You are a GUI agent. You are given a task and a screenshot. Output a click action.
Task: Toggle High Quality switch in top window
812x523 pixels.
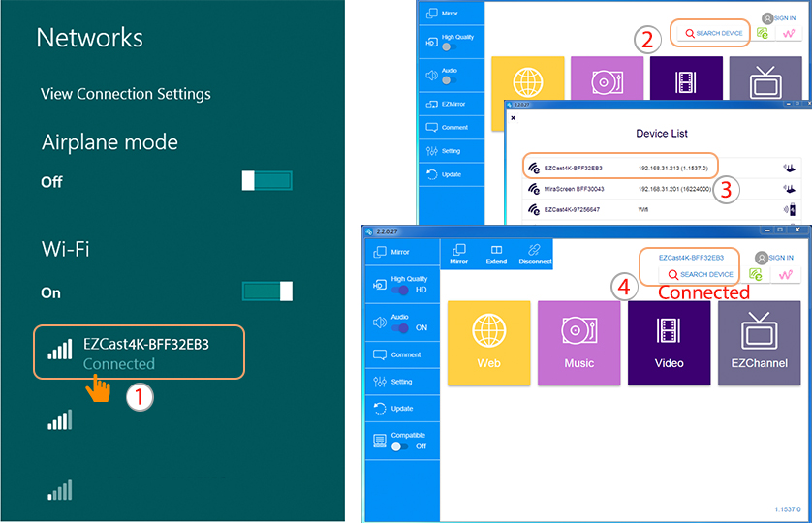[448, 47]
